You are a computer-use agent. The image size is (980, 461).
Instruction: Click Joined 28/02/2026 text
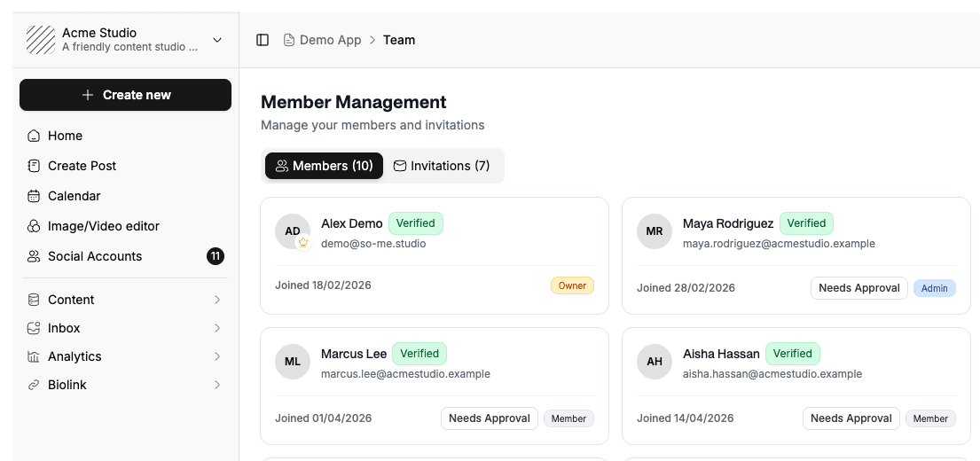click(686, 288)
